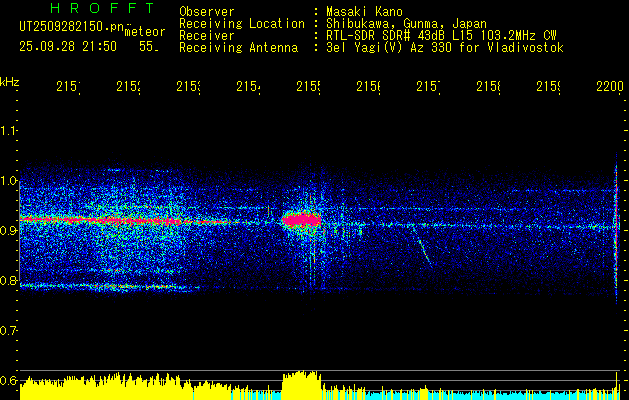Click the 1.1 kHz frequency label
Viewport: 629px width, 400px height.
[8, 131]
